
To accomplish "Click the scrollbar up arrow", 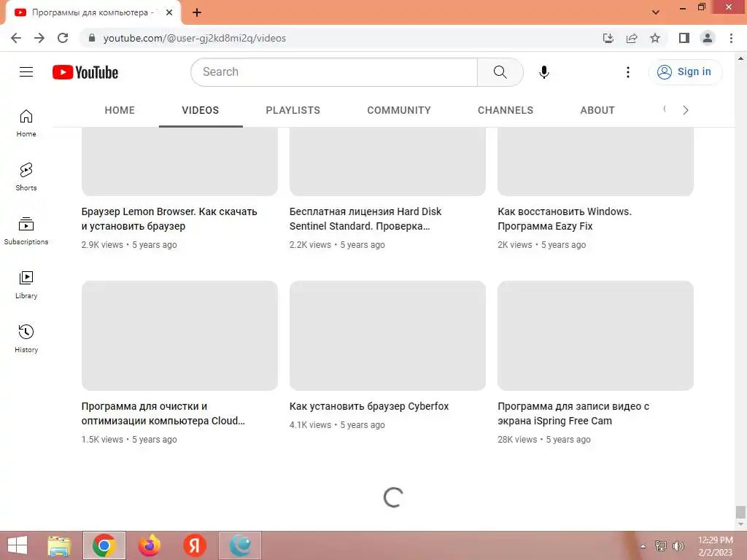I will 740,59.
